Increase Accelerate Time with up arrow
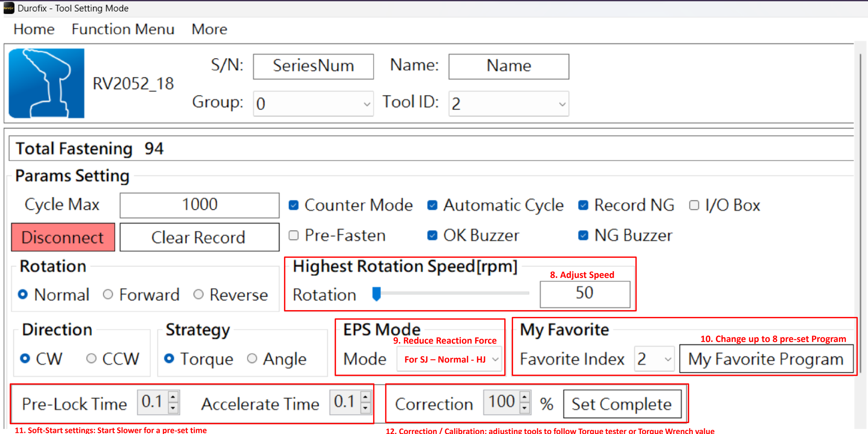This screenshot has width=868, height=434. click(x=365, y=397)
